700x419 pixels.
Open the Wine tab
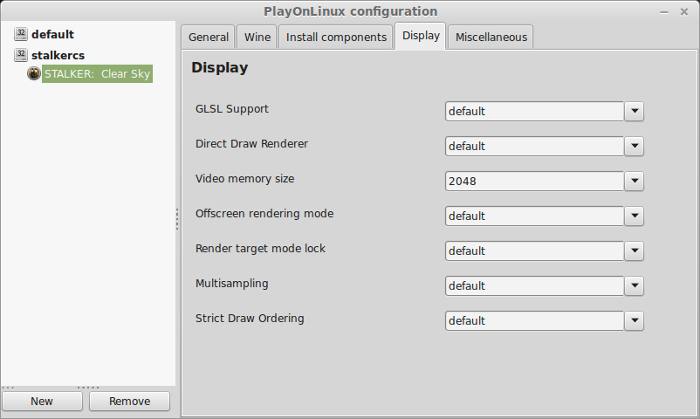coord(257,37)
